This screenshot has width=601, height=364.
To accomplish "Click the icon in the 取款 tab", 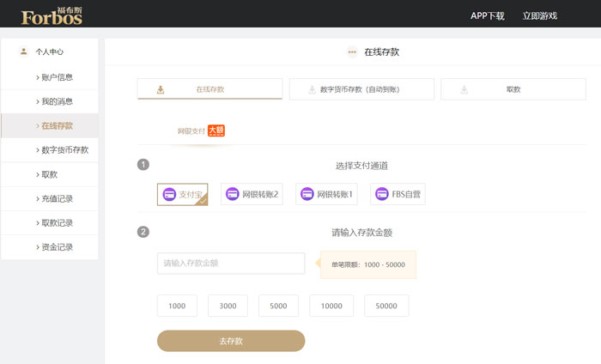I will pos(464,89).
